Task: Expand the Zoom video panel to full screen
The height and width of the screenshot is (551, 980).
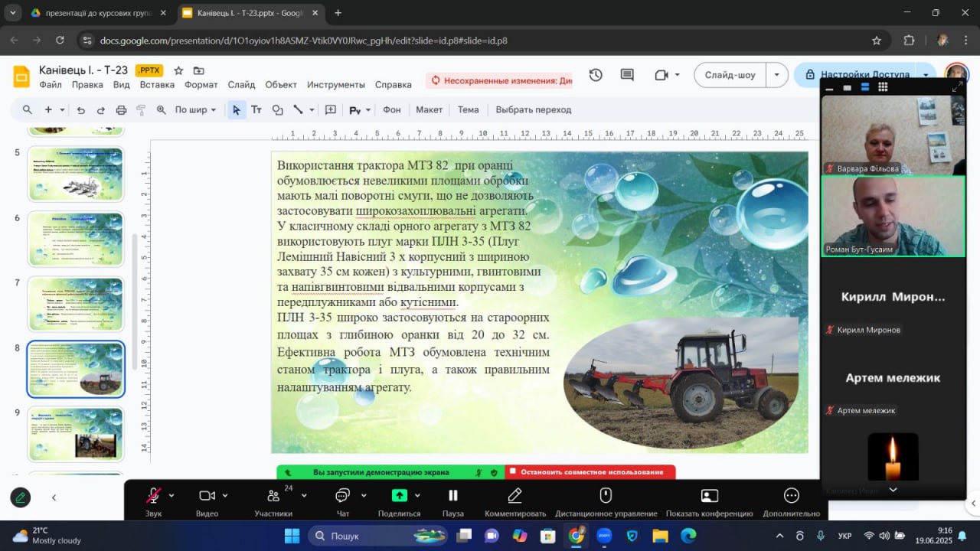Action: point(957,87)
